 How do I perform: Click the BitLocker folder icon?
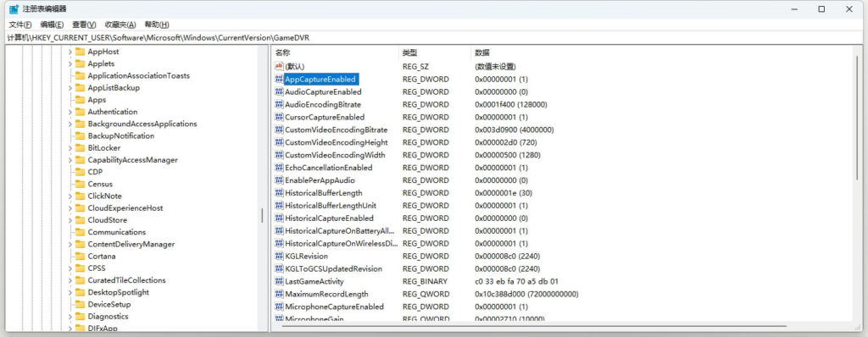[80, 147]
